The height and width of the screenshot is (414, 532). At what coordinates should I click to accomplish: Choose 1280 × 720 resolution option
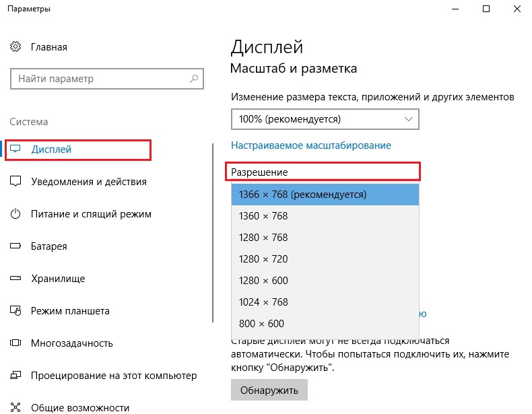pos(325,259)
